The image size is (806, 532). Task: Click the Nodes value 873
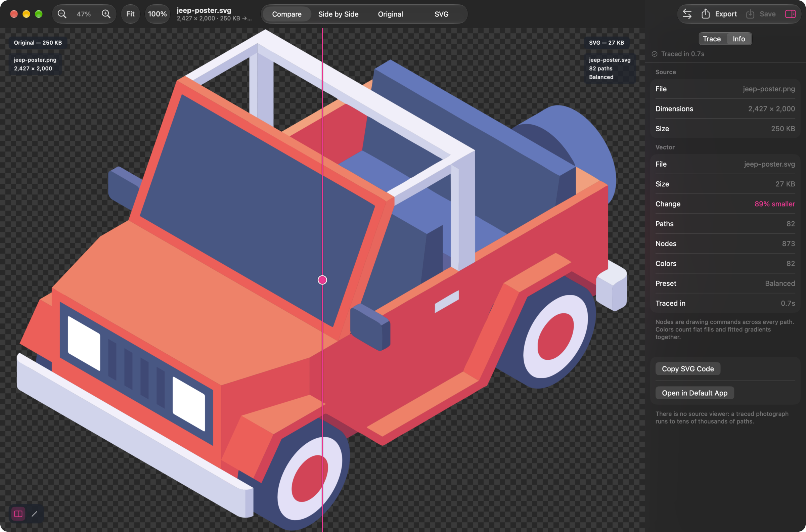tap(788, 243)
